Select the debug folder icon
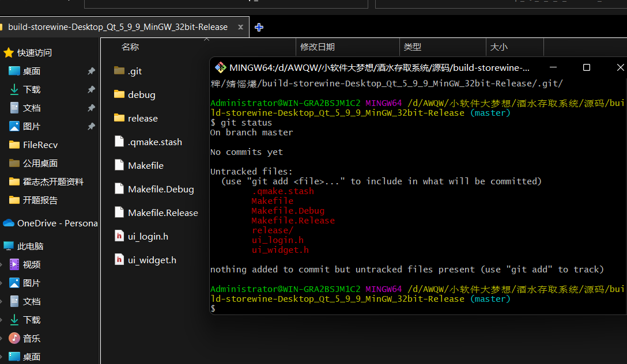 point(119,94)
